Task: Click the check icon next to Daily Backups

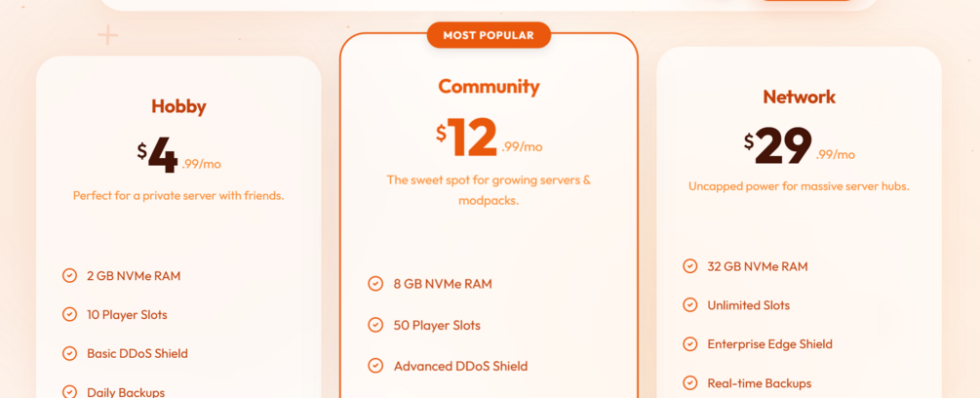Action: (x=69, y=392)
